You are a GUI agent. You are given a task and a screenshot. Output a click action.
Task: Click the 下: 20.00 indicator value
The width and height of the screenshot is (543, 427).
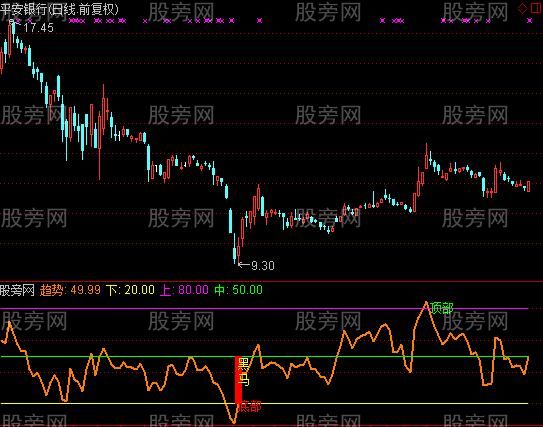(130, 290)
